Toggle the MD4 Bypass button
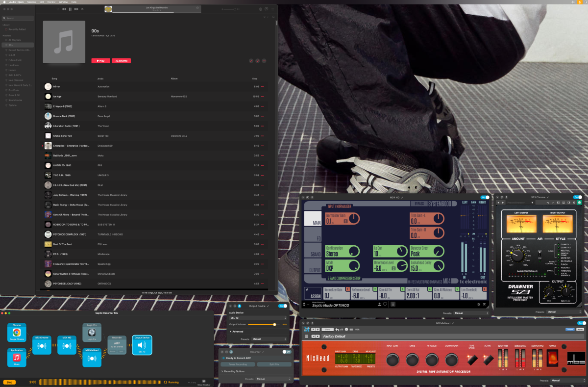This screenshot has height=387, width=588. [418, 203]
